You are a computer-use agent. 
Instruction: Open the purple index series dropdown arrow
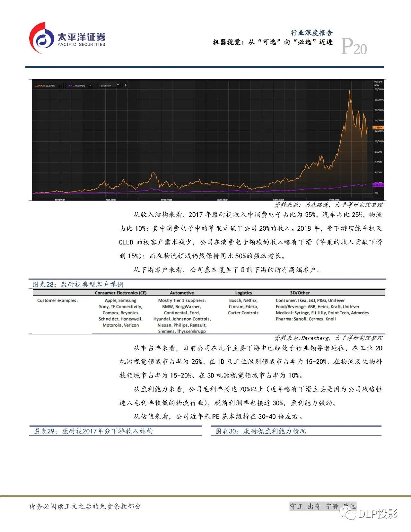coord(90,85)
